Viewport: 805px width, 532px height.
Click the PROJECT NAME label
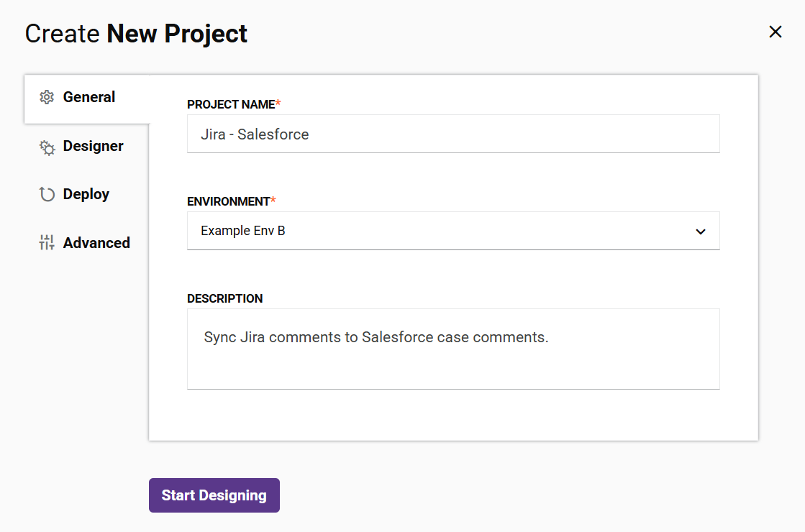(230, 104)
